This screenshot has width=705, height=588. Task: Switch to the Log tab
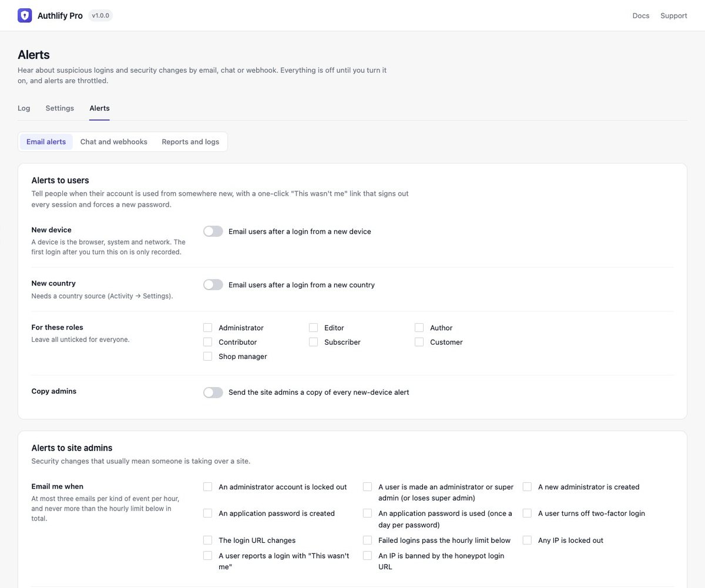(x=24, y=108)
